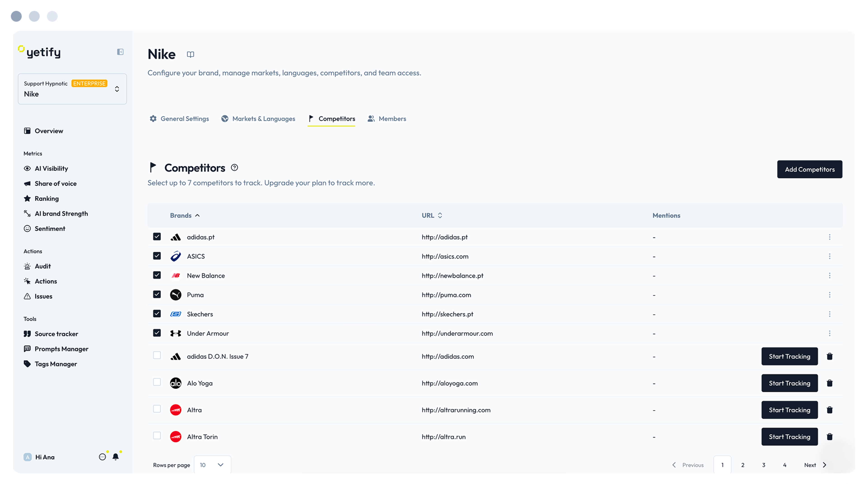The height and width of the screenshot is (484, 868).
Task: Open the notifications bell
Action: [116, 457]
